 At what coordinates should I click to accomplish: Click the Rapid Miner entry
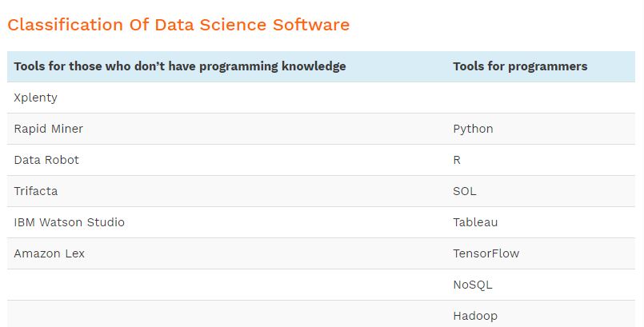(49, 129)
